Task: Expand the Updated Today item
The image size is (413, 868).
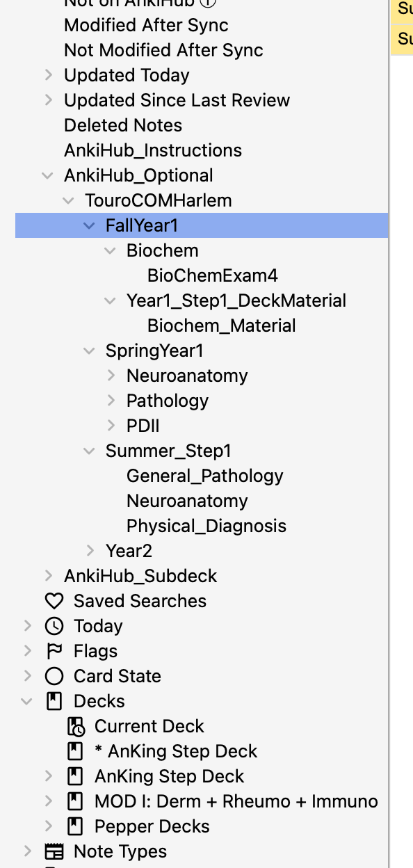Action: pos(48,75)
